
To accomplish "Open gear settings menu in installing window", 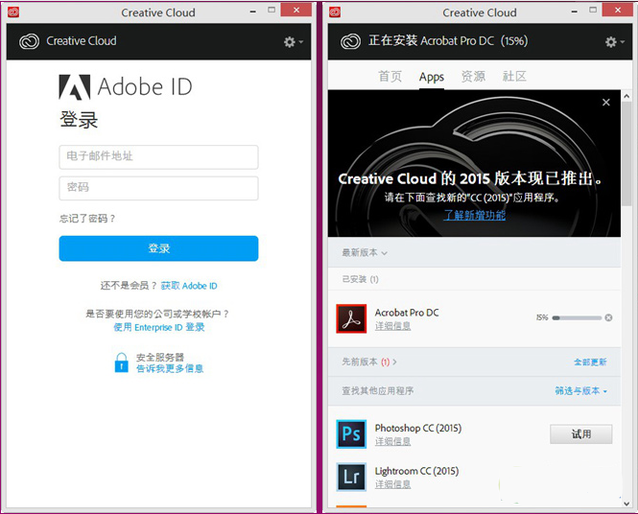I will click(614, 42).
